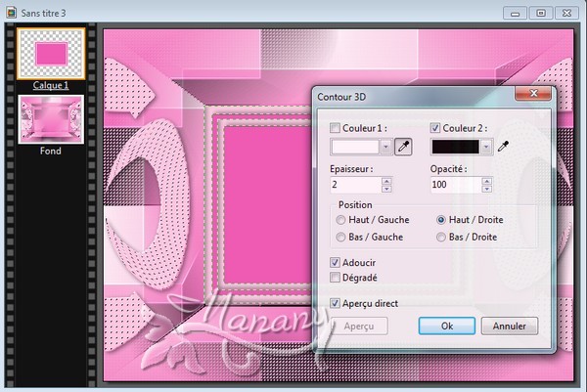Open the Couleur 1 color dropdown arrow

click(386, 147)
